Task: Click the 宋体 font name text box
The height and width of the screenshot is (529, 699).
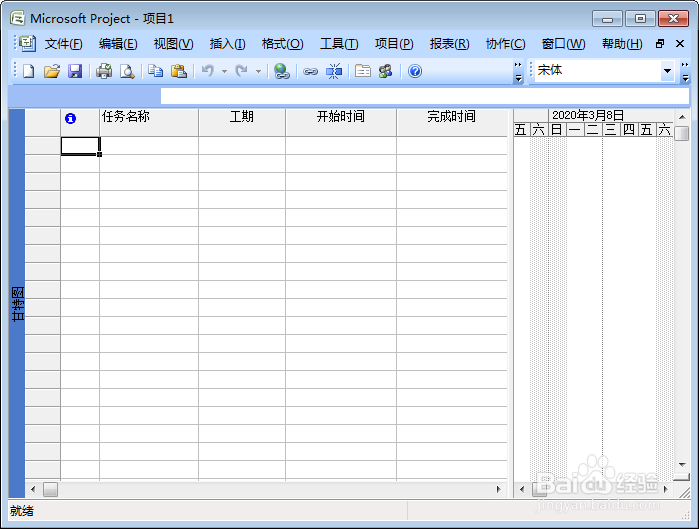Action: tap(598, 70)
